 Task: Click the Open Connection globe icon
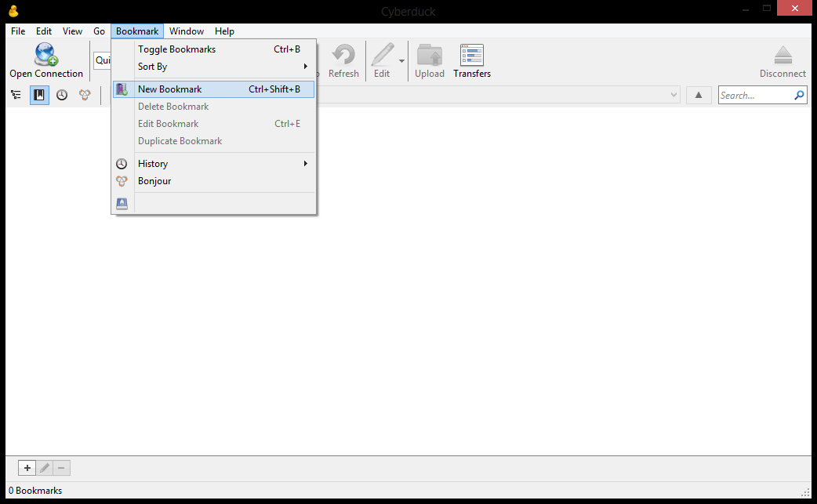(45, 55)
